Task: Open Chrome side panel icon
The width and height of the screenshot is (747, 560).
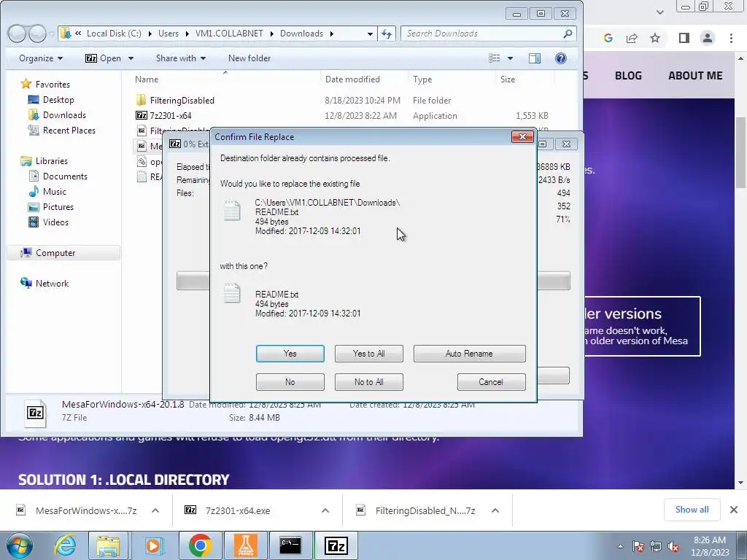Action: tap(684, 38)
